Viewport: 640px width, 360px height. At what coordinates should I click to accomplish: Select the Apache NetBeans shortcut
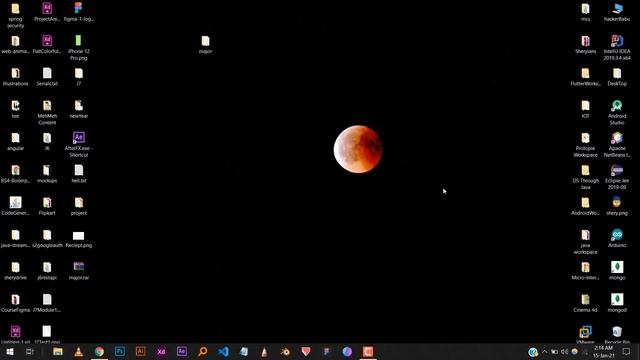pos(617,145)
